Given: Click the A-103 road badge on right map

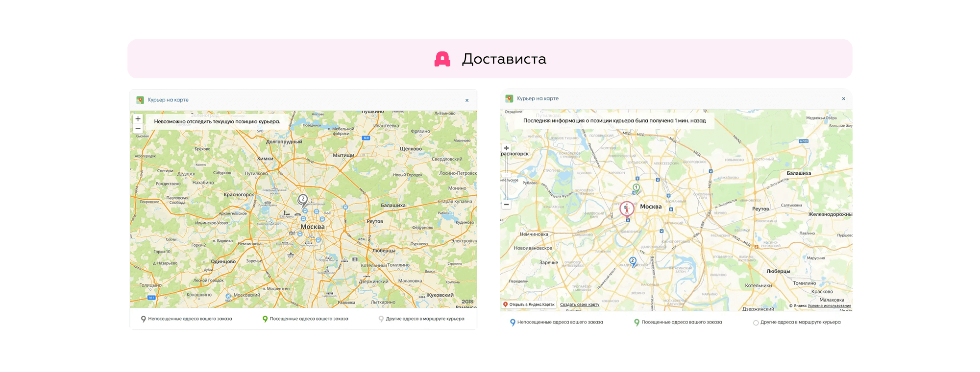Looking at the screenshot, I should pos(804,141).
